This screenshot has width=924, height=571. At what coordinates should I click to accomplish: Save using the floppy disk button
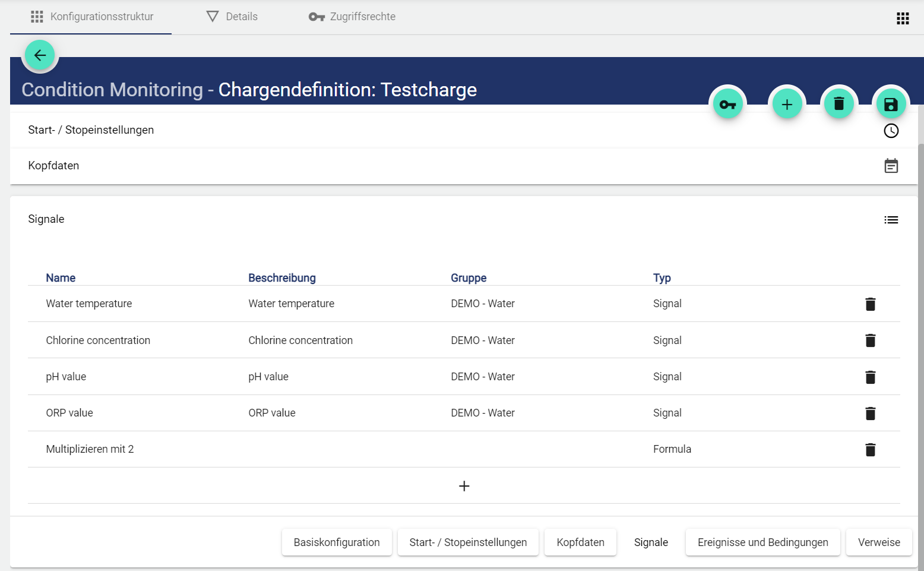(x=891, y=105)
